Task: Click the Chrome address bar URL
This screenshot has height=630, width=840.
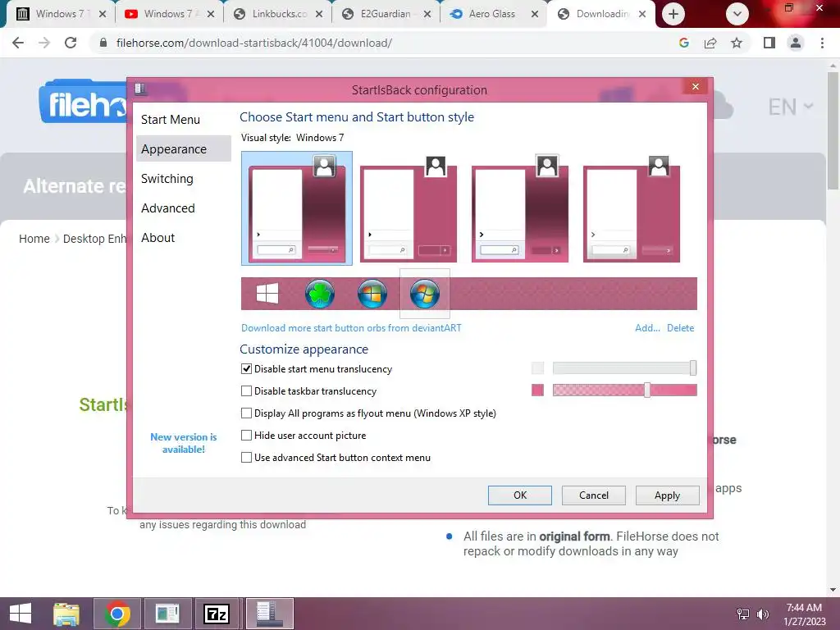Action: (x=254, y=43)
